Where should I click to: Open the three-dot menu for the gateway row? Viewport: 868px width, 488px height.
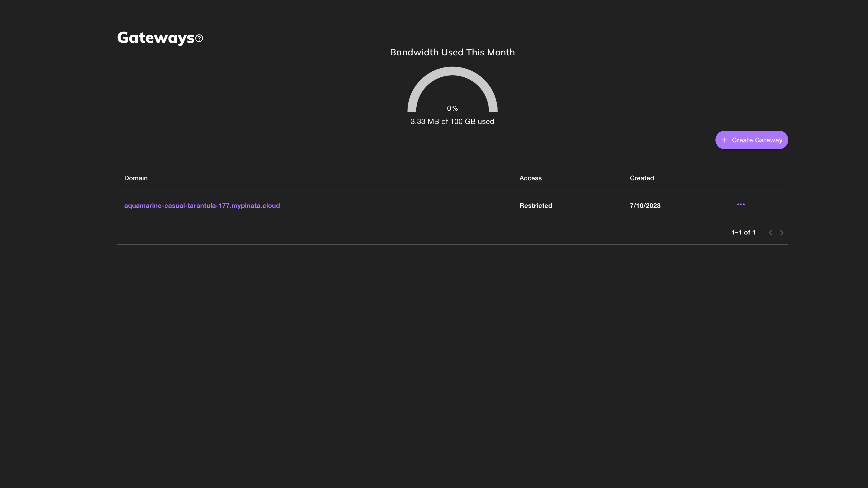741,204
